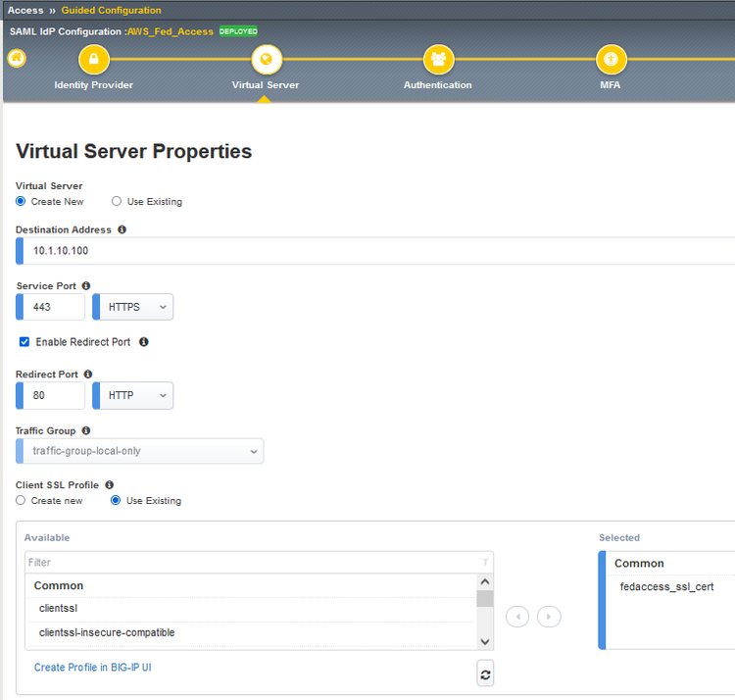The height and width of the screenshot is (700, 735).
Task: Jump to the MFA step icon
Action: (611, 60)
